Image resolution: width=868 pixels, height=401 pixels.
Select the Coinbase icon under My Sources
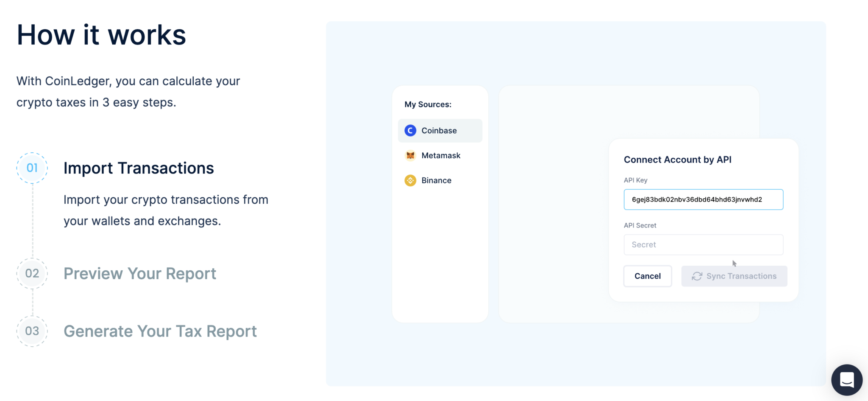click(x=410, y=130)
